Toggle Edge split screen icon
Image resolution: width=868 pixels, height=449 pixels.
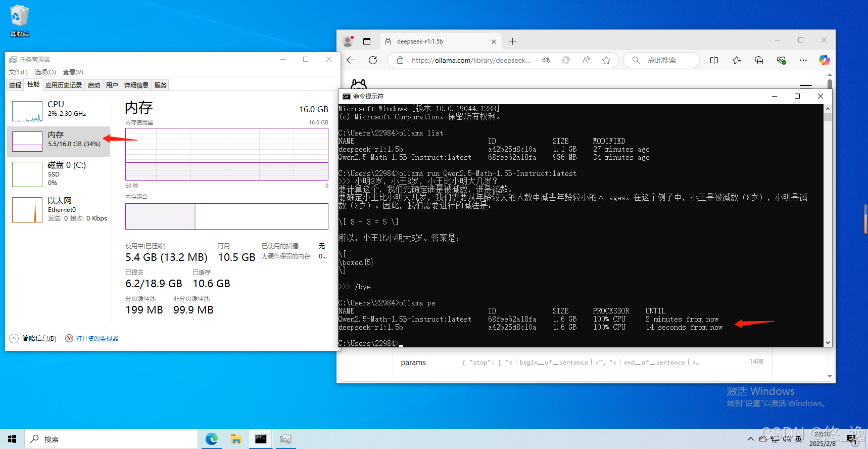714,60
